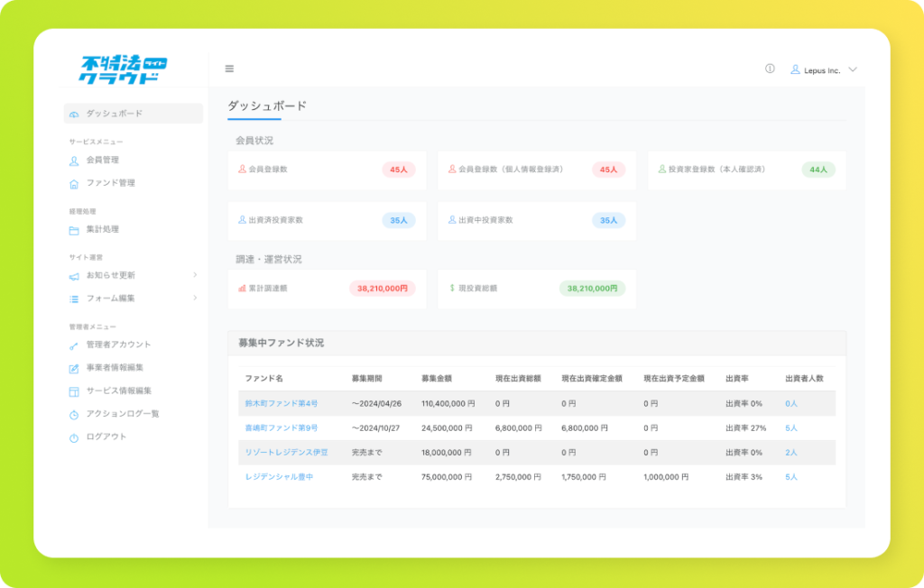The height and width of the screenshot is (588, 924).
Task: Click the 集計処理 folder icon
Action: 74,230
